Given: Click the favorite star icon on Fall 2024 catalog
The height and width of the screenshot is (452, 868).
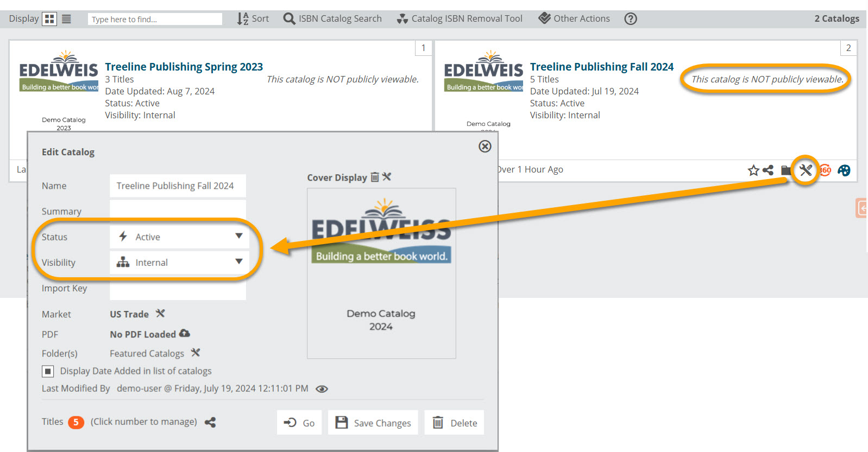Looking at the screenshot, I should 753,170.
